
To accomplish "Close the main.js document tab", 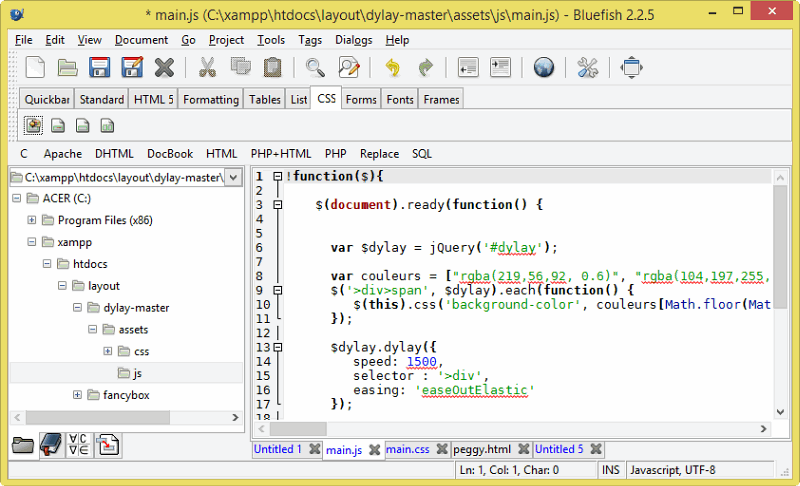I will point(374,450).
